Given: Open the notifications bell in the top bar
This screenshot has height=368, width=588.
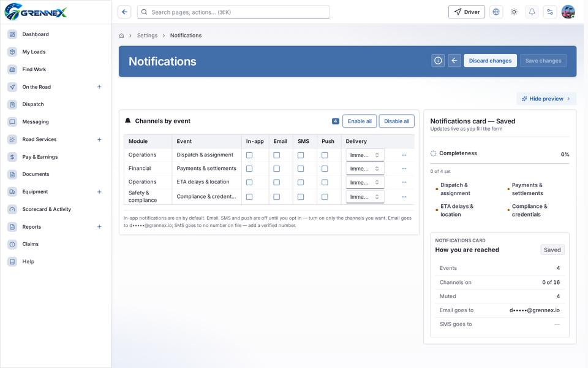Looking at the screenshot, I should coord(532,12).
